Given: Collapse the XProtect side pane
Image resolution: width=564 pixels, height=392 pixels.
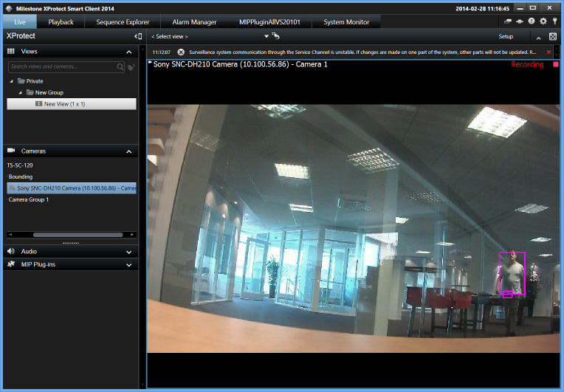Looking at the screenshot, I should (138, 36).
